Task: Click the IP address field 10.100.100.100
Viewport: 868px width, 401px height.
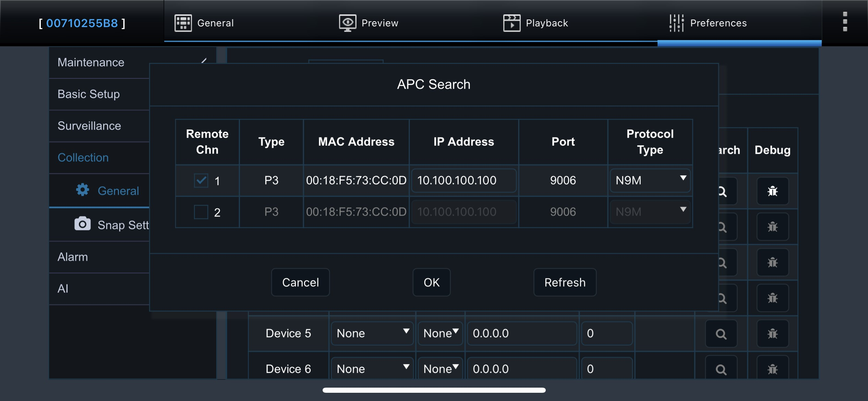Action: 463,180
